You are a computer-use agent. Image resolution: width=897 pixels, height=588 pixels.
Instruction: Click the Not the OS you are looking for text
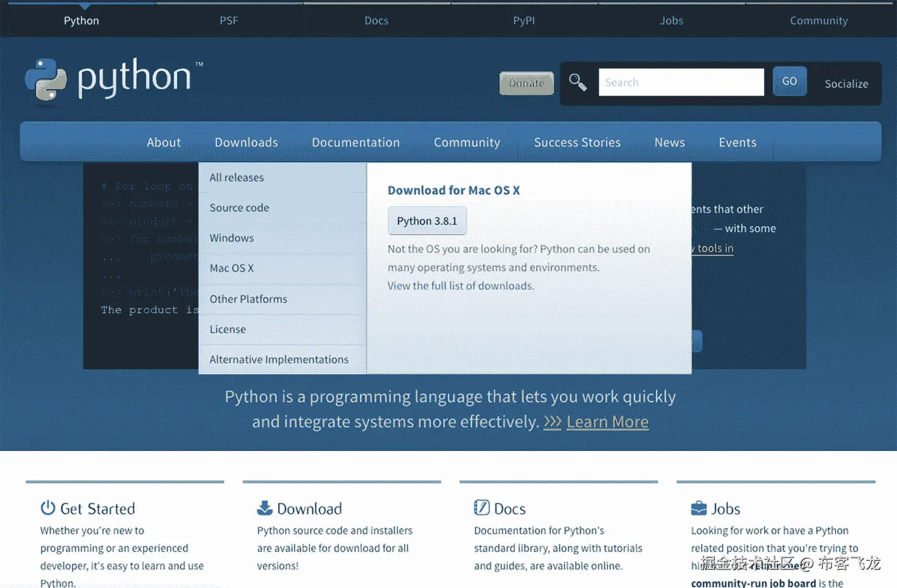coord(519,258)
